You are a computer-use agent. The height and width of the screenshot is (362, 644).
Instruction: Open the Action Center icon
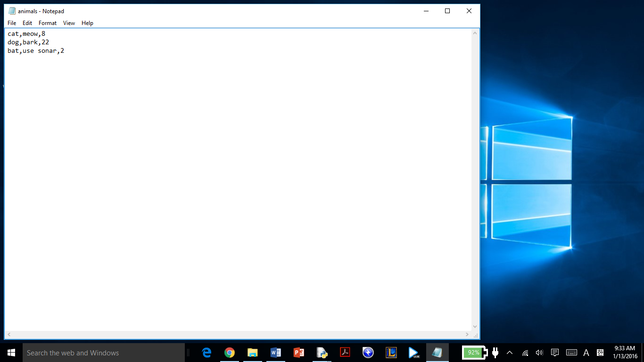pyautogui.click(x=554, y=353)
